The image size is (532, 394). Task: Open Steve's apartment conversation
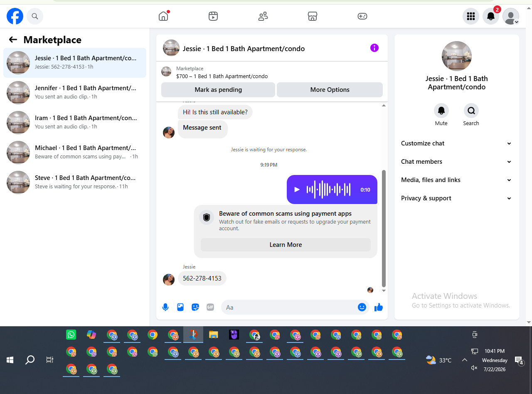point(75,182)
